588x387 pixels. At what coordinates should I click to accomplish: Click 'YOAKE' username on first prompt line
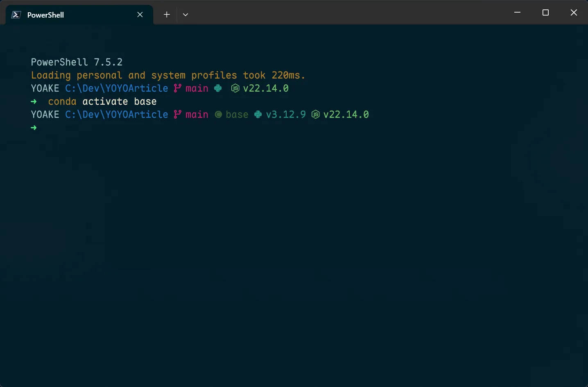click(x=45, y=88)
